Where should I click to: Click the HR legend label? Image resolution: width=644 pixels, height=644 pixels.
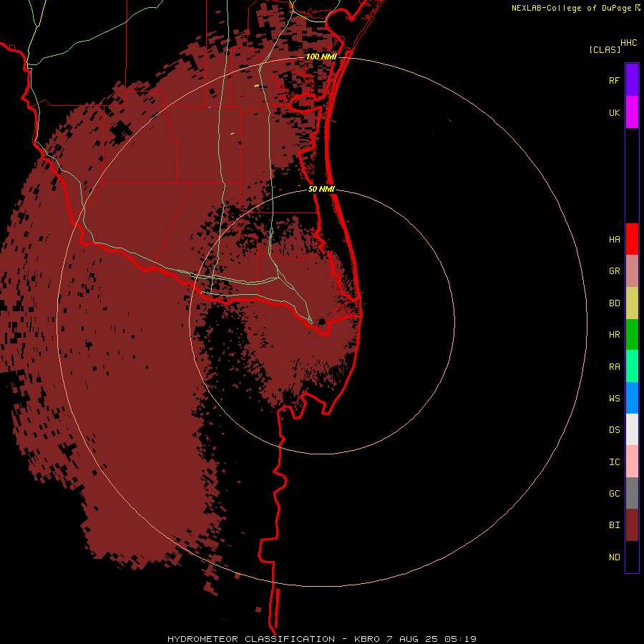tap(614, 335)
